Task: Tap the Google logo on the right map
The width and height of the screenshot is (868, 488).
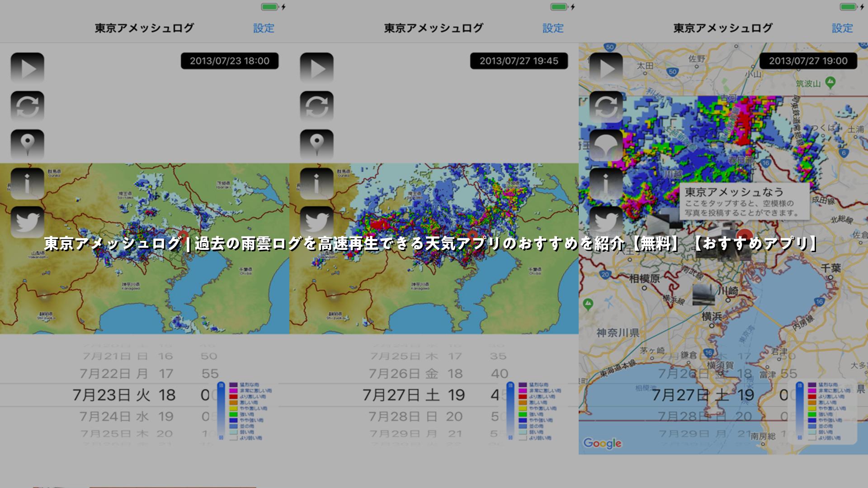Action: pyautogui.click(x=602, y=443)
